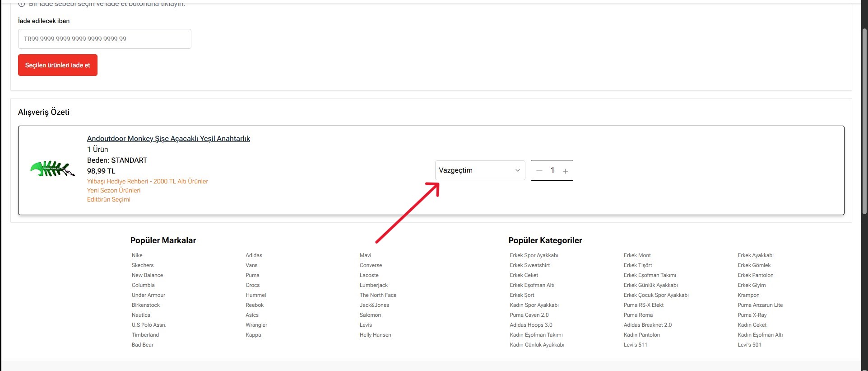Click the green keychain product thumbnail

[52, 169]
